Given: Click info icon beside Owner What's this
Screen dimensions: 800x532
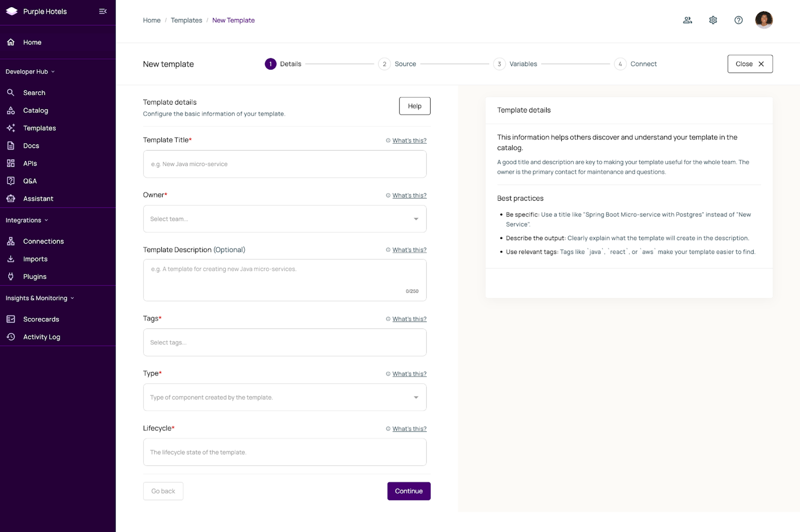Looking at the screenshot, I should point(388,195).
